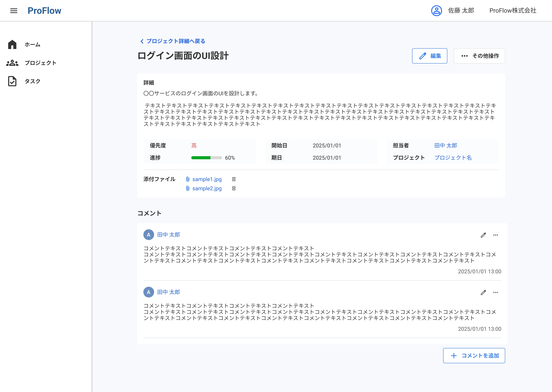Open the hamburger menu icon
This screenshot has height=392, width=552.
tap(14, 11)
